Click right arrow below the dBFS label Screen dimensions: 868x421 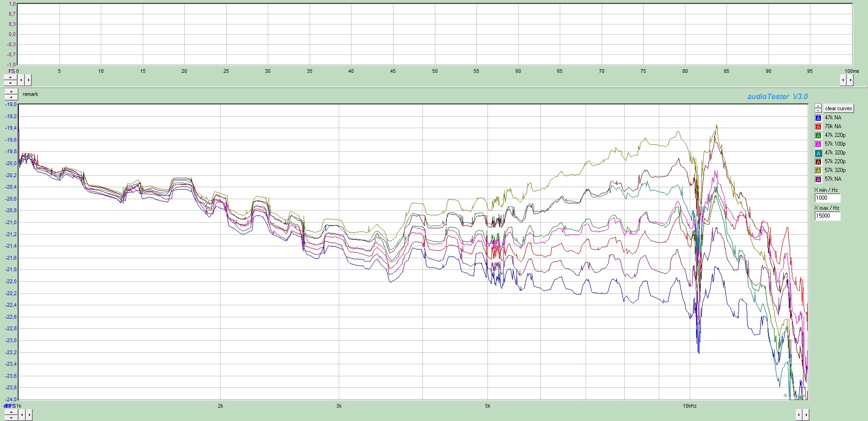coord(29,415)
